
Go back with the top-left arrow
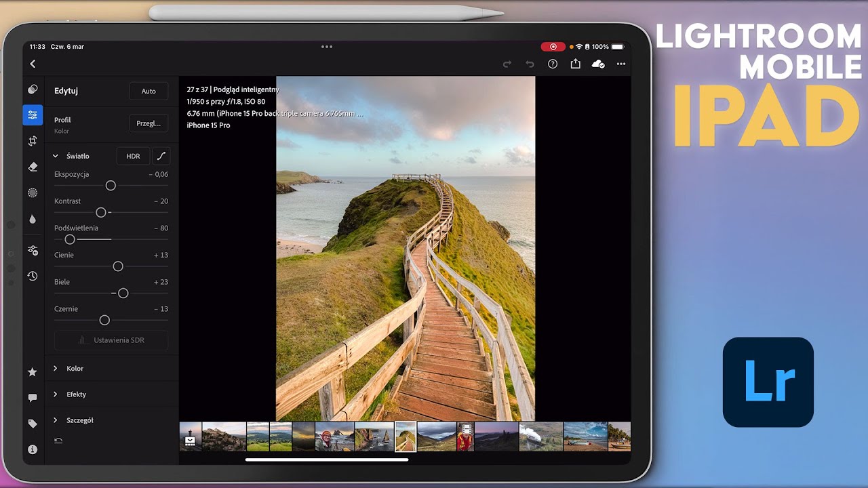(x=33, y=64)
